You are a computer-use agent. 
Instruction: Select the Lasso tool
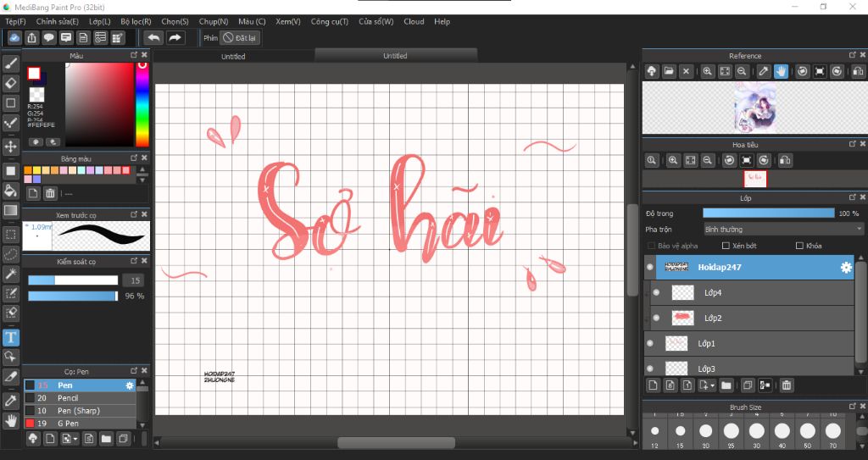tap(10, 254)
